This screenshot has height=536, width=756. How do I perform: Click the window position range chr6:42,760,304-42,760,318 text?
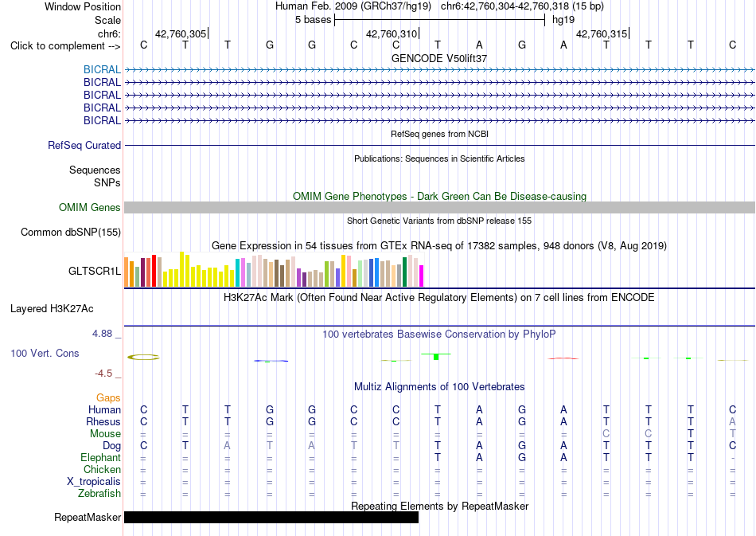click(x=505, y=6)
